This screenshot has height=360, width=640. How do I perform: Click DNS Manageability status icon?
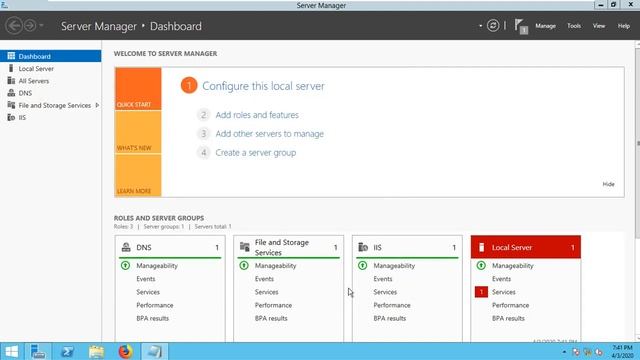[125, 265]
